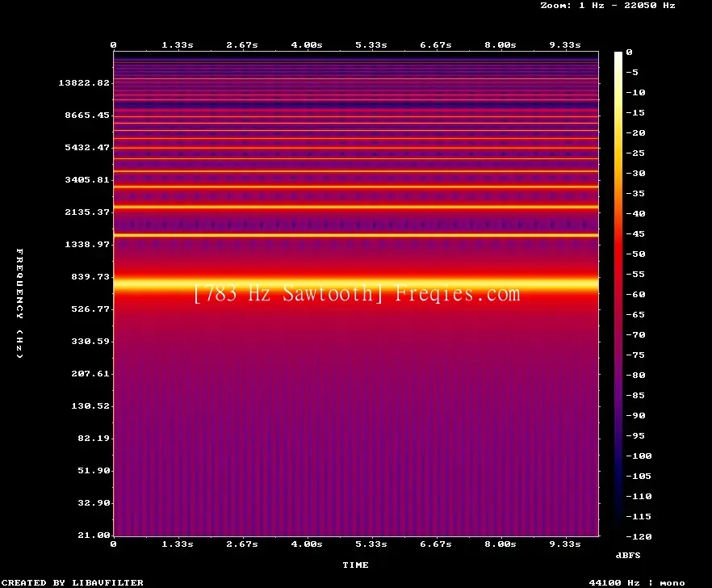Select the 330.59 frequency label
Image resolution: width=712 pixels, height=588 pixels.
90,341
